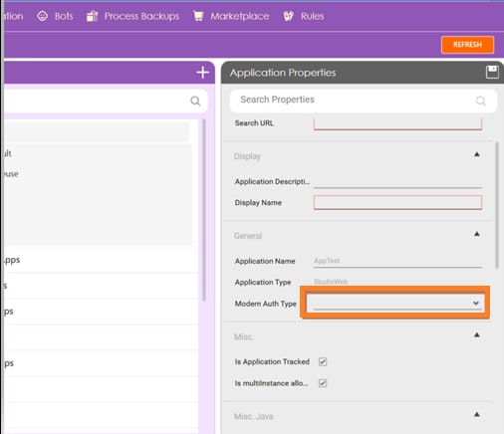Collapse the Display section

pos(477,154)
